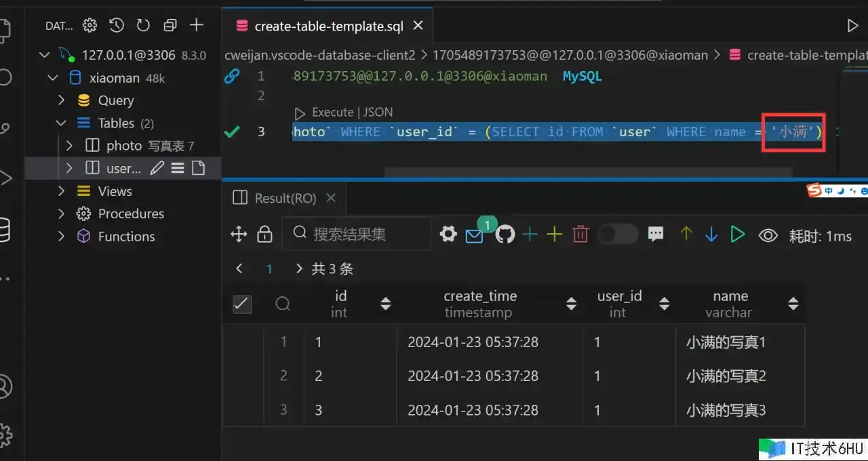The image size is (868, 461).
Task: Click the history clock icon in sidebar header
Action: coord(117,26)
